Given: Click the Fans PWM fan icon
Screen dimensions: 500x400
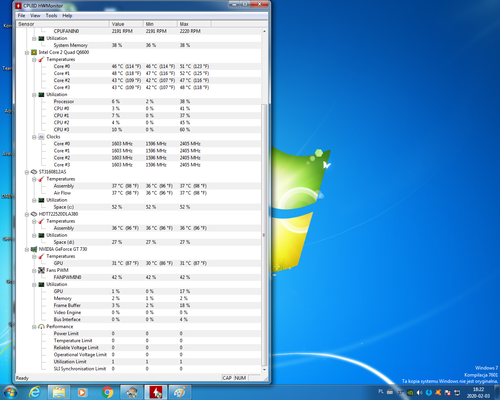Looking at the screenshot, I should click(x=41, y=270).
